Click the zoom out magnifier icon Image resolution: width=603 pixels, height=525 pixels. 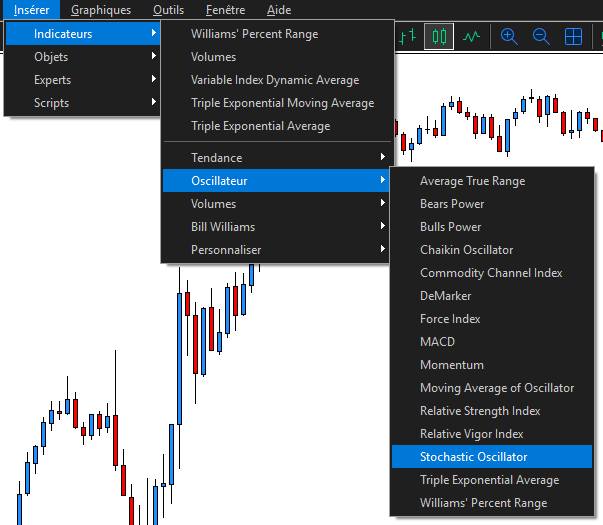tap(541, 37)
